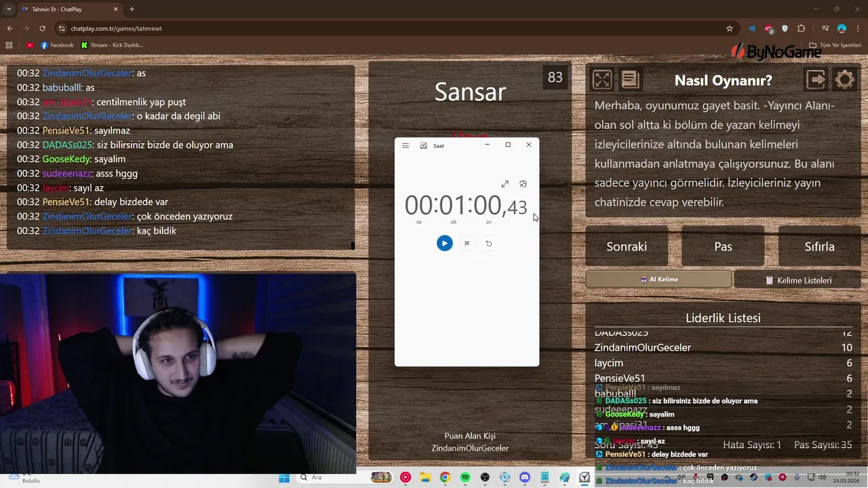This screenshot has width=868, height=488.
Task: Expand the stopwatch to full view
Action: point(505,184)
